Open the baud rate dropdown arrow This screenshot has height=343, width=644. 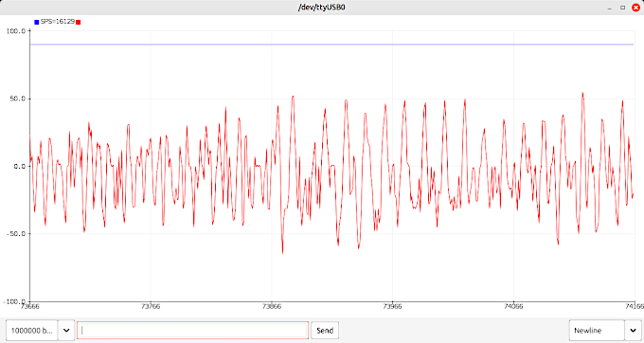66,331
